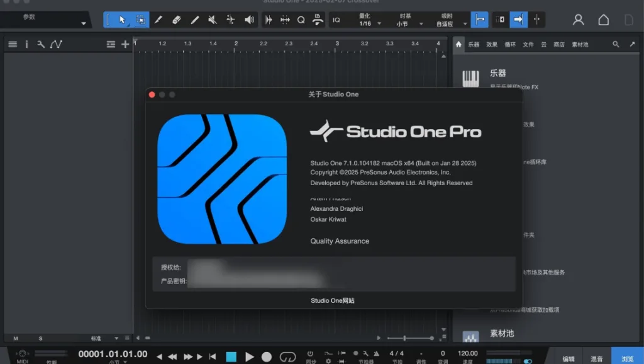Screen dimensions: 644x364
Task: Select the Arrow tool in toolbar
Action: 122,20
